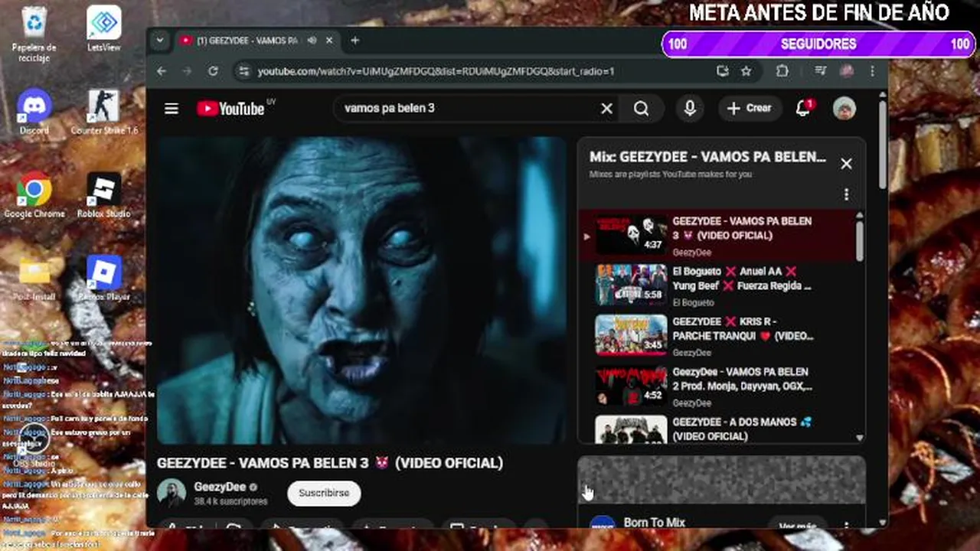Play VAMOS PA BELEN 2 playlist thumbnail

click(631, 386)
